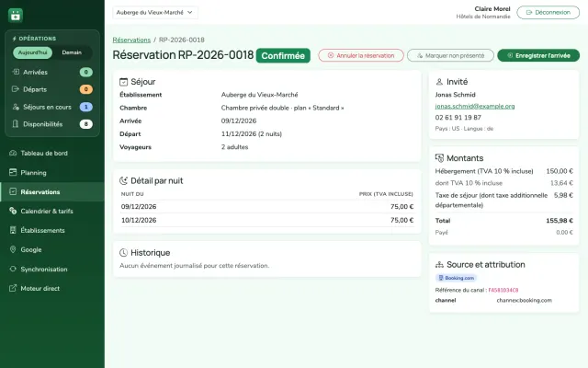Switch operations view to Demain
This screenshot has height=368, width=588.
[x=72, y=52]
